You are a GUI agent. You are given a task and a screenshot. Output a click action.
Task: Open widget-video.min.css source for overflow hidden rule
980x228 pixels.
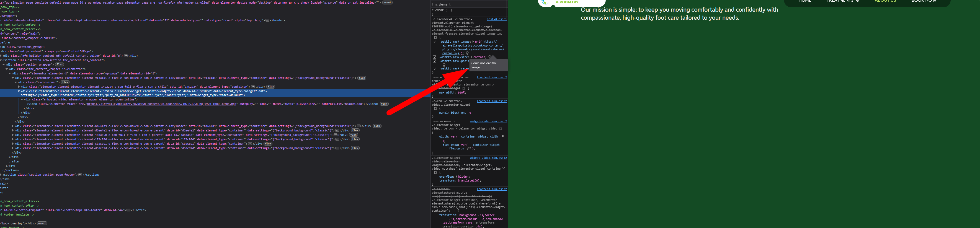click(x=488, y=158)
